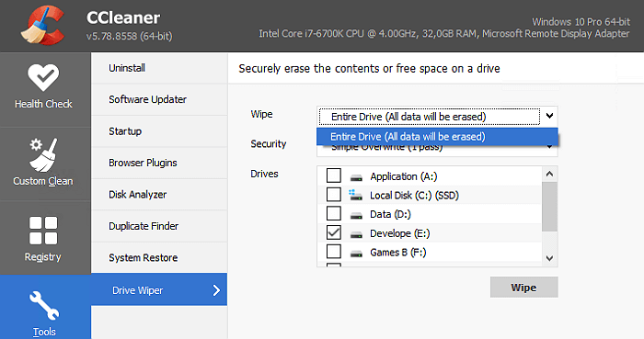This screenshot has height=339, width=644.
Task: Open Health Check heart icon
Action: click(x=43, y=77)
